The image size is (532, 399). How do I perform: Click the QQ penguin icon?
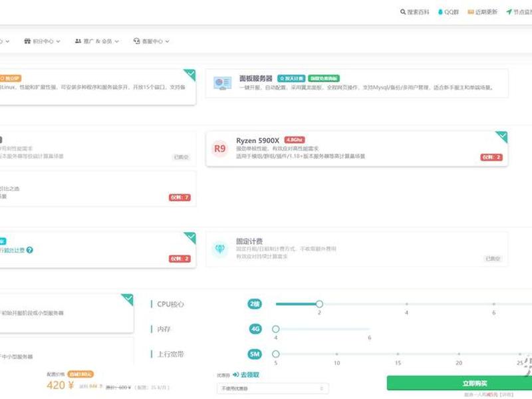pyautogui.click(x=440, y=12)
